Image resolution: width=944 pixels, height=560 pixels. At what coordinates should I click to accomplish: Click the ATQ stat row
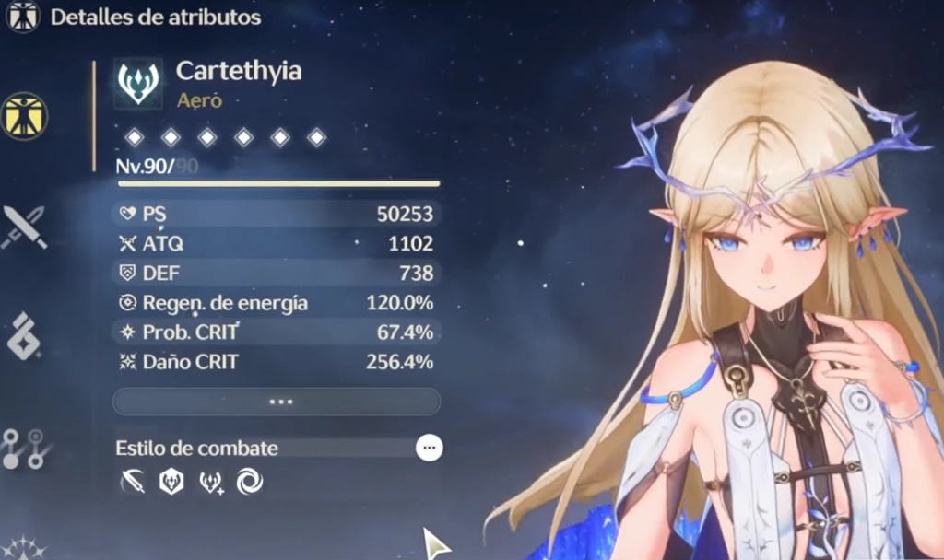tap(277, 243)
